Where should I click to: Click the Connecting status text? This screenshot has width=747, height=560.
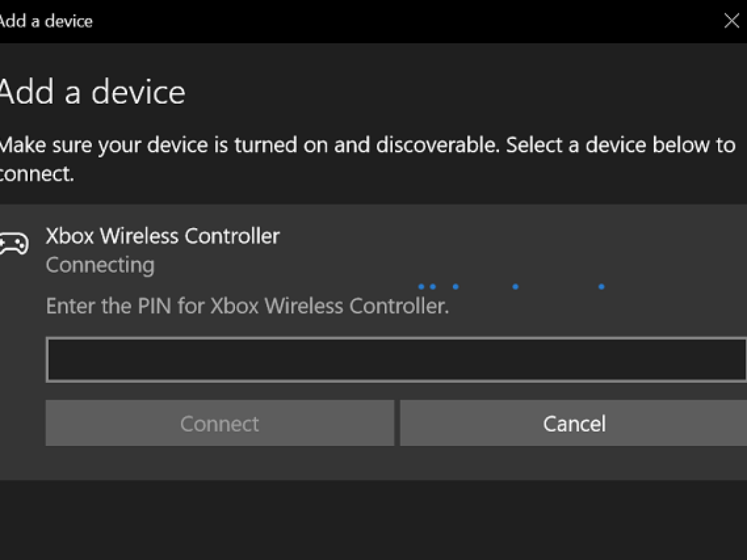[x=100, y=265]
